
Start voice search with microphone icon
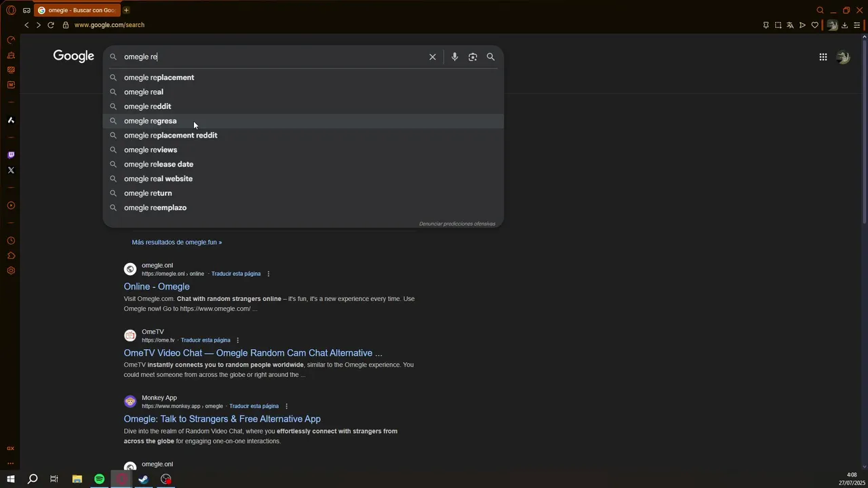tap(454, 57)
